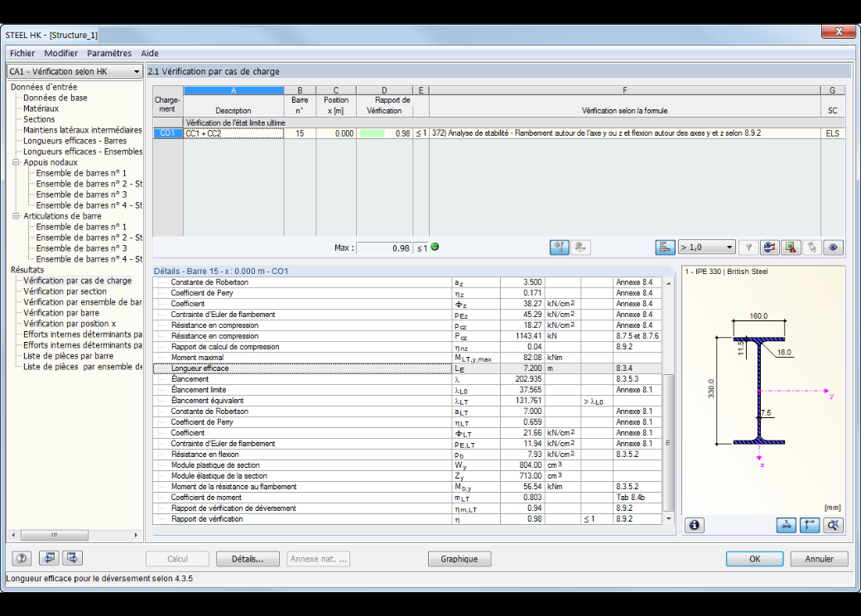Click the section info icon button
The image size is (861, 616).
coord(694,526)
